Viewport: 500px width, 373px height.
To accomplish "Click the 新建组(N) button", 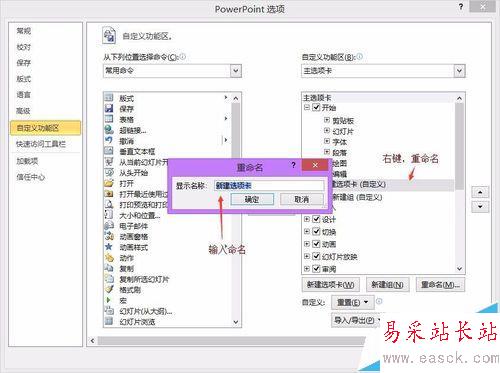I will point(387,284).
